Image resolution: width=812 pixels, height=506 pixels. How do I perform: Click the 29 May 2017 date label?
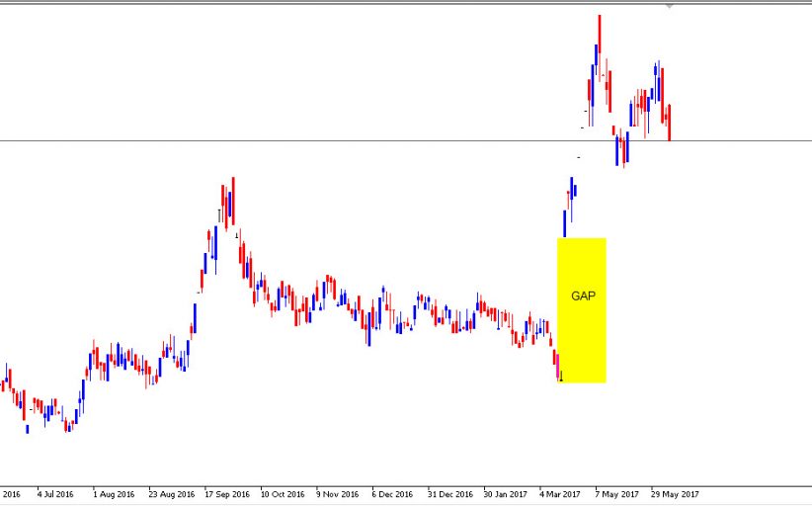(x=675, y=494)
